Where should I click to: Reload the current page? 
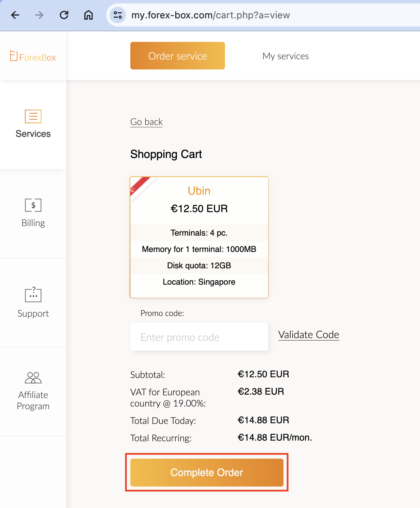[x=64, y=15]
